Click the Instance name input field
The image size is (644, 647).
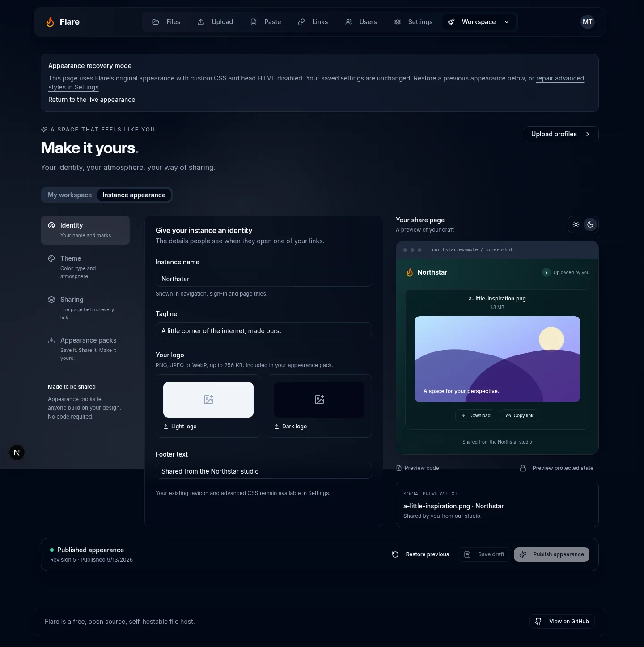[x=264, y=279]
